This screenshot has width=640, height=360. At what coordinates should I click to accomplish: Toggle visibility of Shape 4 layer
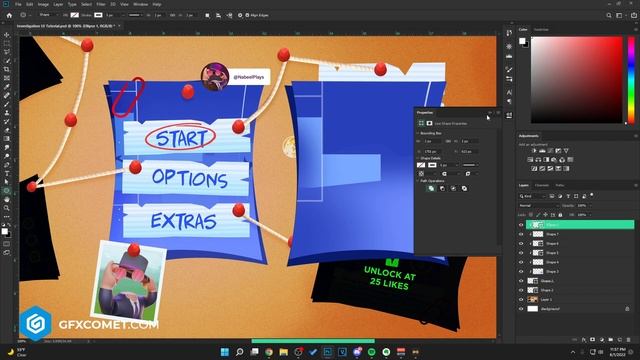tap(521, 262)
